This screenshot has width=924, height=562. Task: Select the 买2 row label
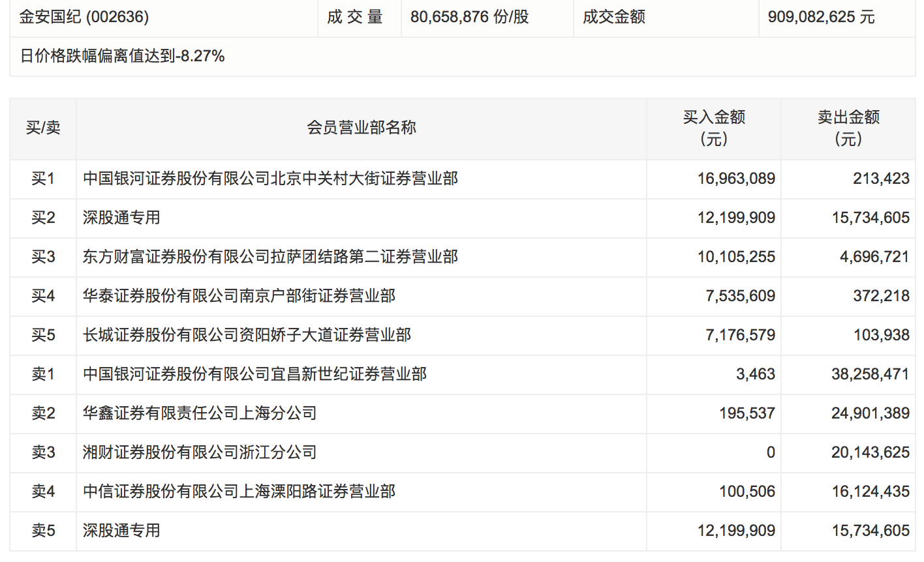click(43, 218)
